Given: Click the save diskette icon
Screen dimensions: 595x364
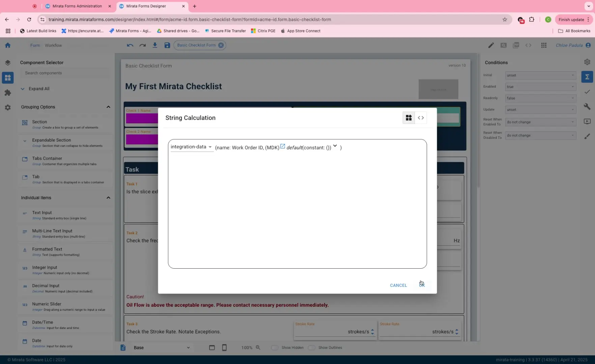Looking at the screenshot, I should click(167, 45).
